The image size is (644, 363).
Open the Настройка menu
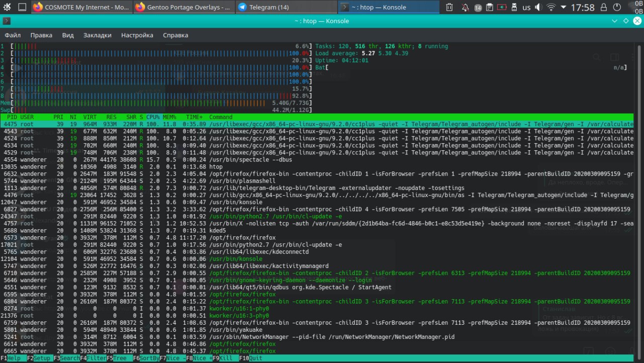(x=137, y=35)
